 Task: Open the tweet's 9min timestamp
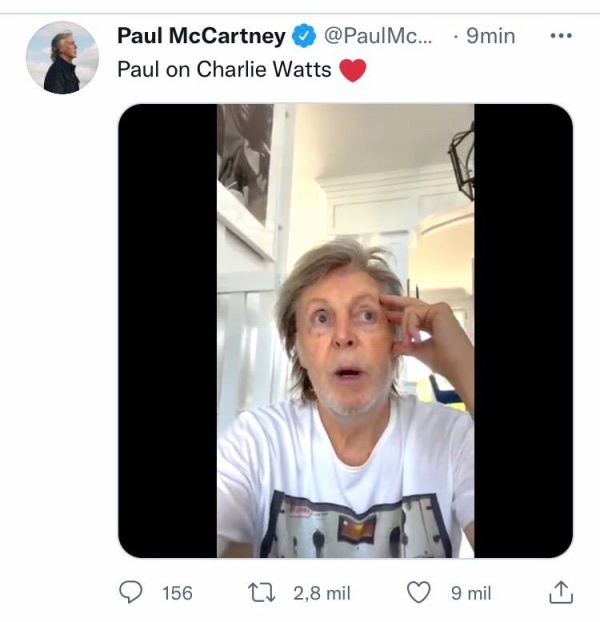tap(490, 36)
